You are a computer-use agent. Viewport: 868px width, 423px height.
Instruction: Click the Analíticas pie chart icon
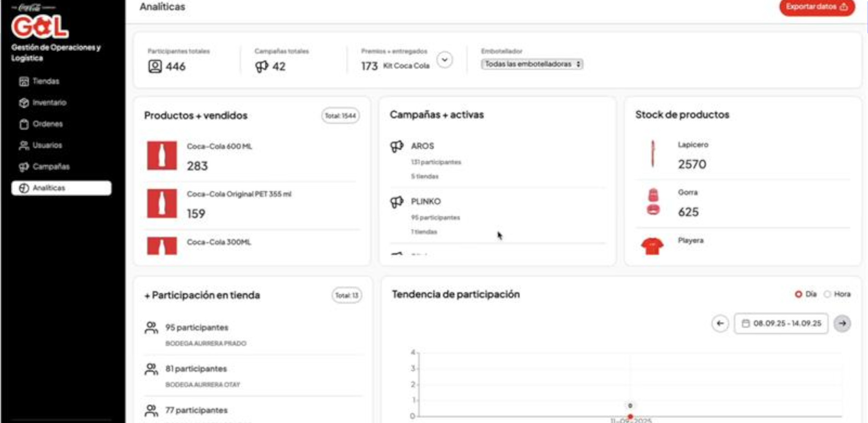pyautogui.click(x=24, y=188)
